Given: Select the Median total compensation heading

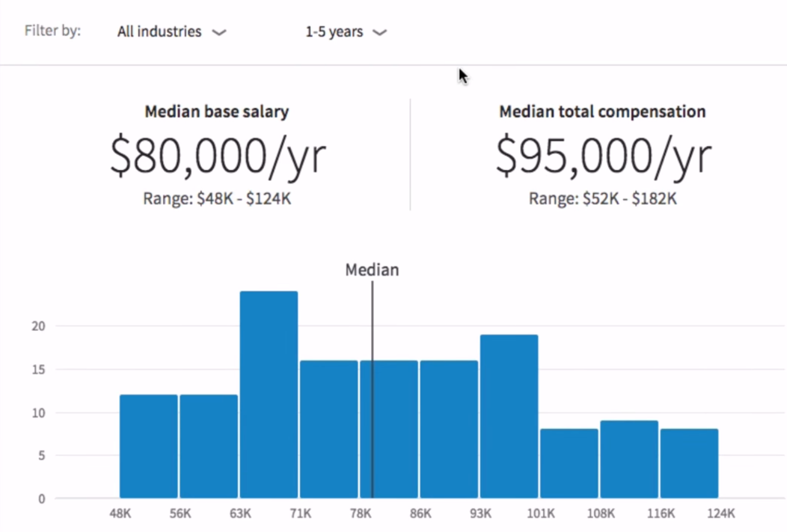Looking at the screenshot, I should click(x=602, y=111).
